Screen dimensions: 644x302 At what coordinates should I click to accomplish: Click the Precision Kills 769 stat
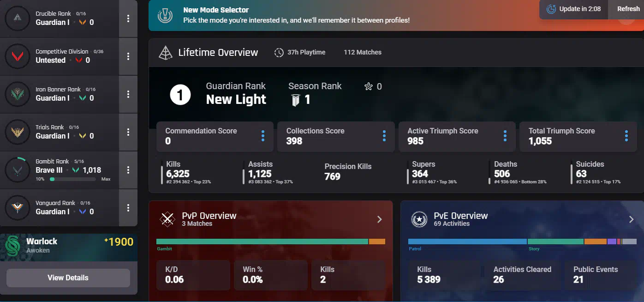(x=348, y=171)
